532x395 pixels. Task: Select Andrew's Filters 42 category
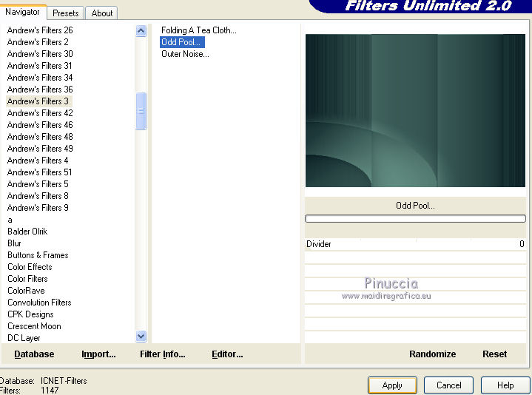click(x=40, y=113)
